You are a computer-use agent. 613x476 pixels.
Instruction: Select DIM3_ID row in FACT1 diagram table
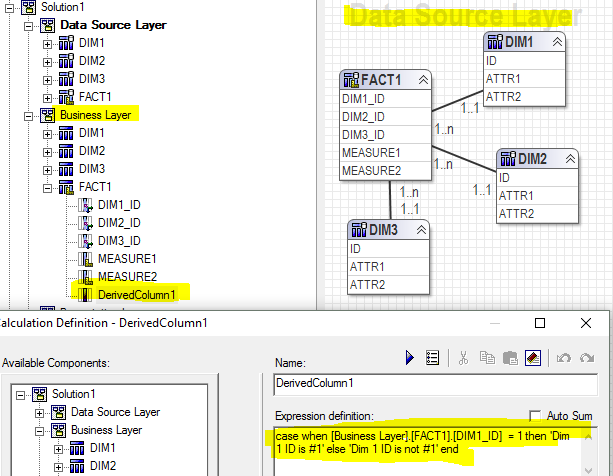[x=385, y=135]
